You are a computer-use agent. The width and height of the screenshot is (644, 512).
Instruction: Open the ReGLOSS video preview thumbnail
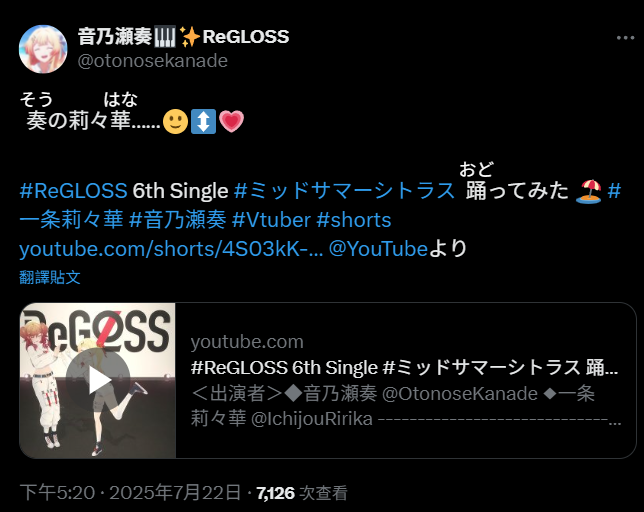click(x=98, y=380)
